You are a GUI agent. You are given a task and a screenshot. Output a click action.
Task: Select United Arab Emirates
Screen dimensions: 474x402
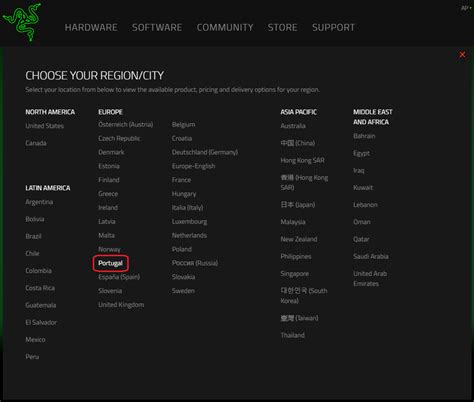(x=370, y=279)
